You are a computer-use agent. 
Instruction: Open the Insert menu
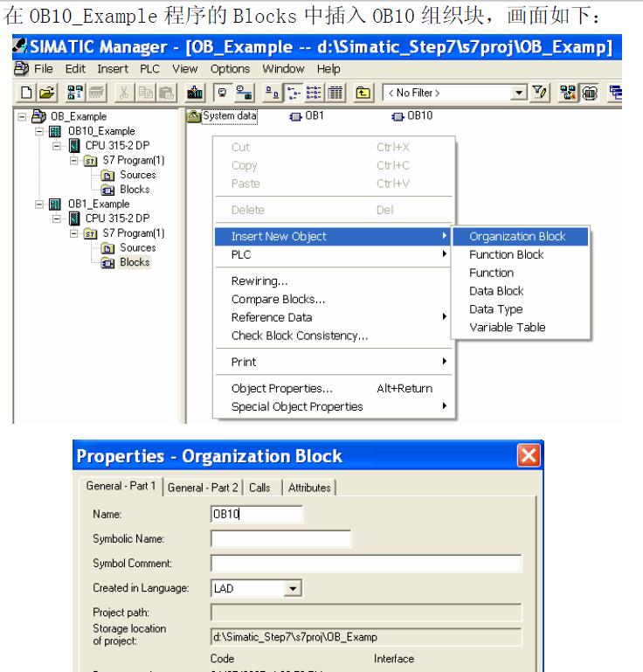(x=113, y=68)
